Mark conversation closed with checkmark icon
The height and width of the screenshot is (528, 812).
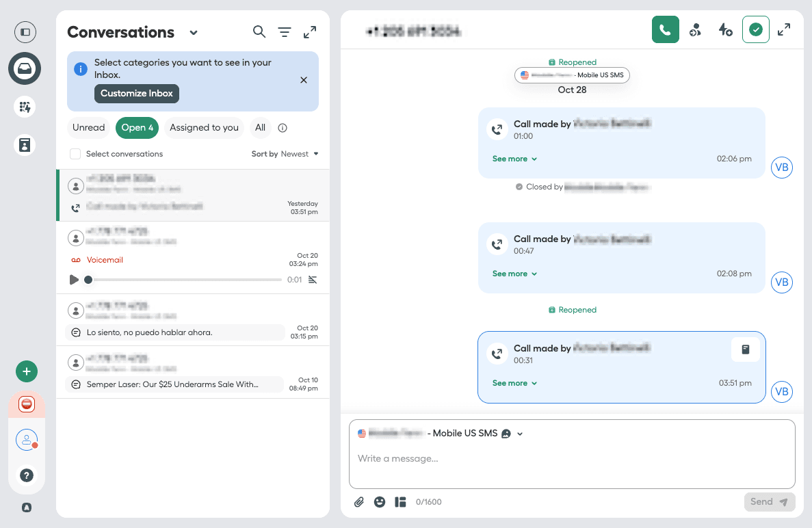755,29
